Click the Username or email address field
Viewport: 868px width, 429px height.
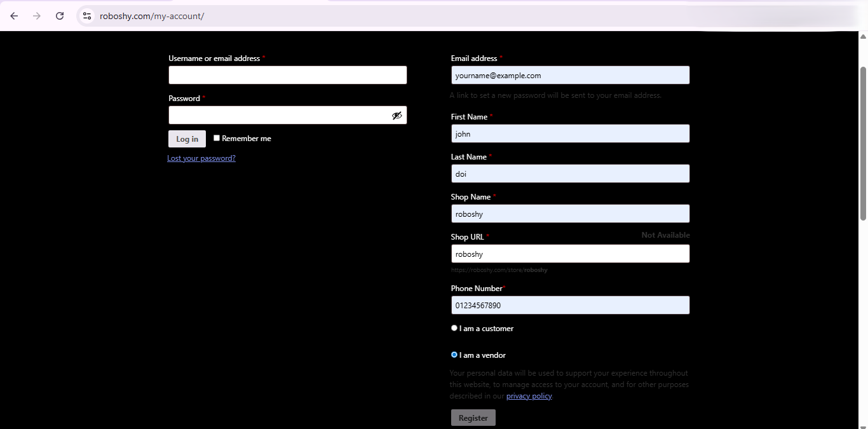(287, 75)
